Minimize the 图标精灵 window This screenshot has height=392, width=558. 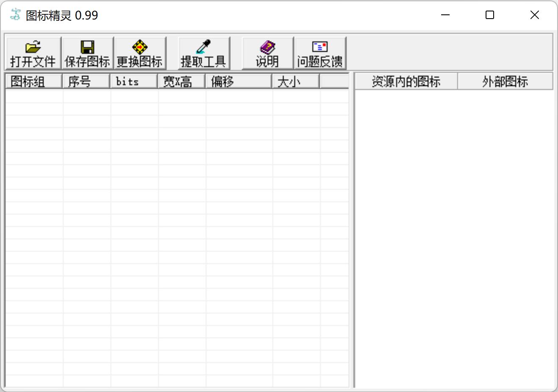tap(445, 15)
